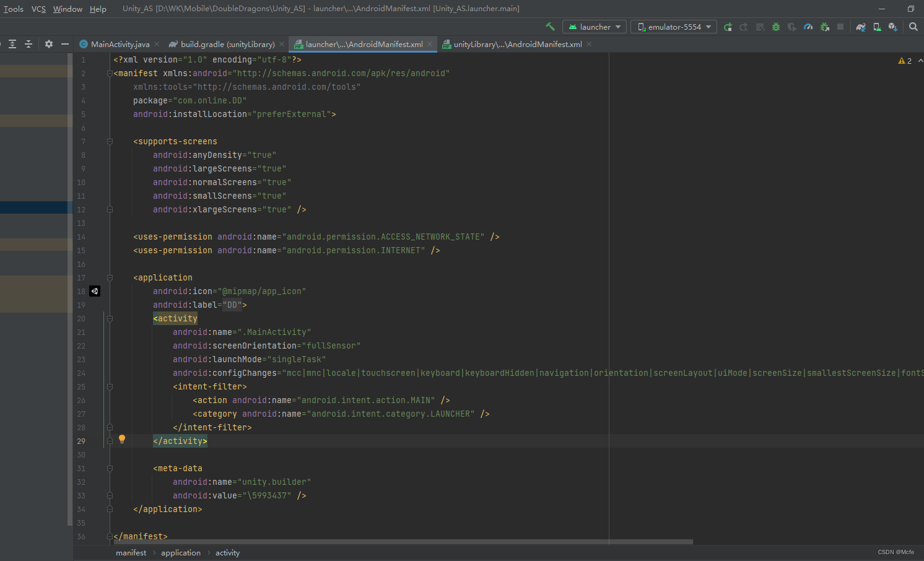924x561 pixels.
Task: Build the project with the hammer icon
Action: (550, 27)
